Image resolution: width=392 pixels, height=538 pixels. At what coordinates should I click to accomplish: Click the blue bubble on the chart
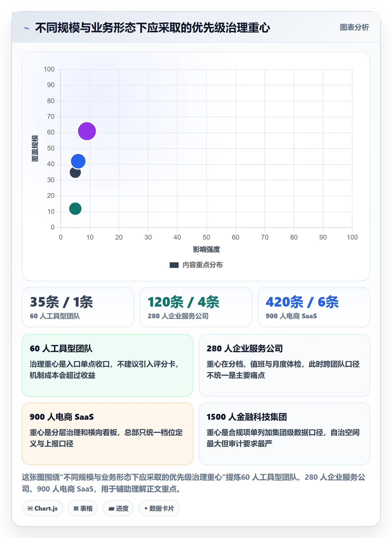78,161
